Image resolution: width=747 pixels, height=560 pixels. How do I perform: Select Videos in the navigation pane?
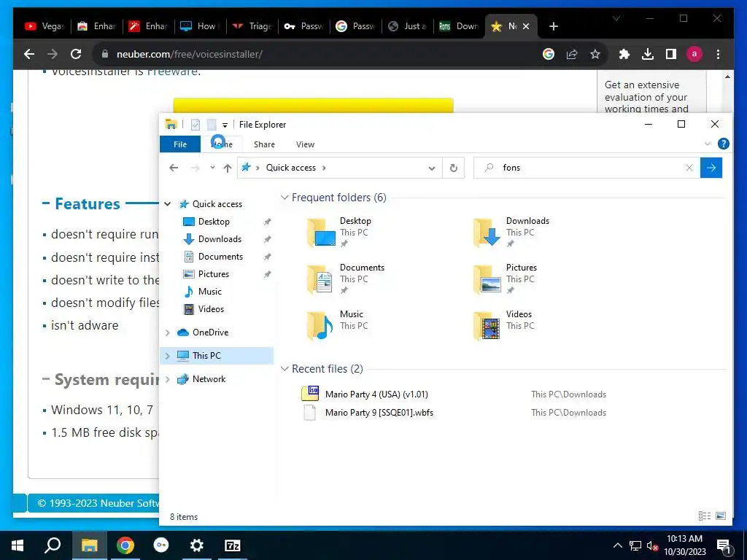[211, 309]
